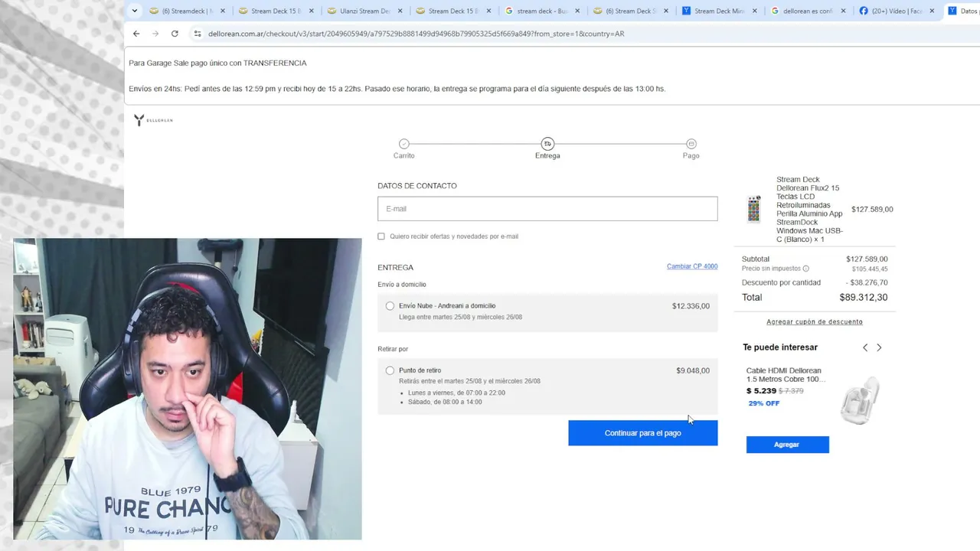Screen dimensions: 980x551
Task: Click the Subtotal $127.589,00 value
Action: click(867, 259)
